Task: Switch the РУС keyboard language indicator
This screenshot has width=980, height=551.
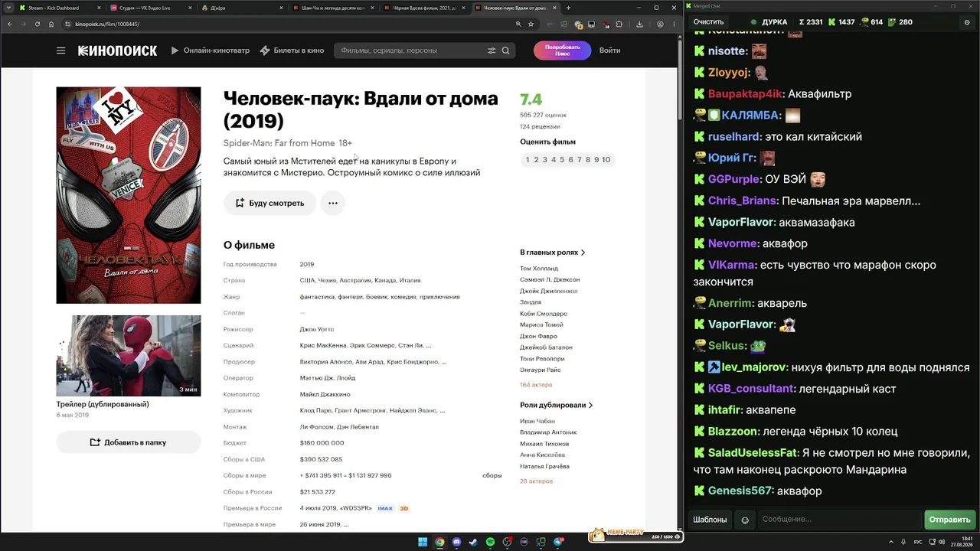Action: pos(919,542)
